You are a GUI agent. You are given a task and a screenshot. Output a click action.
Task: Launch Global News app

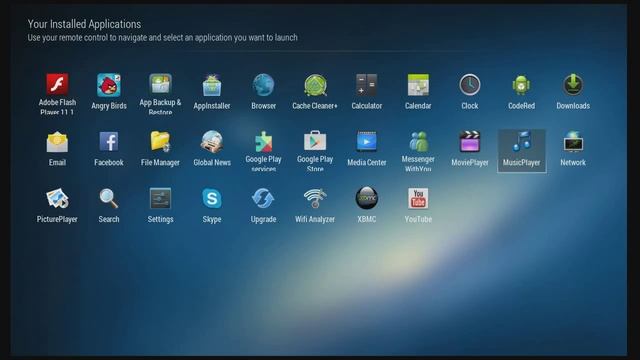click(212, 149)
